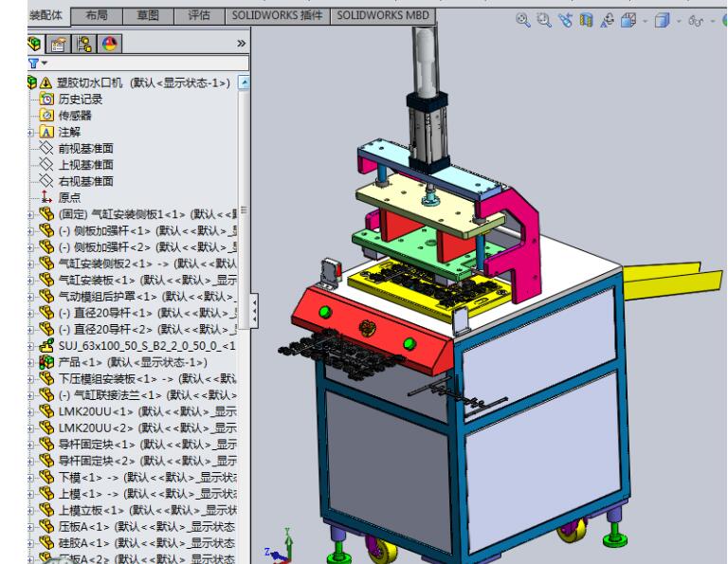
Task: Click the 产品<1> sub-assembly icon
Action: (x=46, y=361)
